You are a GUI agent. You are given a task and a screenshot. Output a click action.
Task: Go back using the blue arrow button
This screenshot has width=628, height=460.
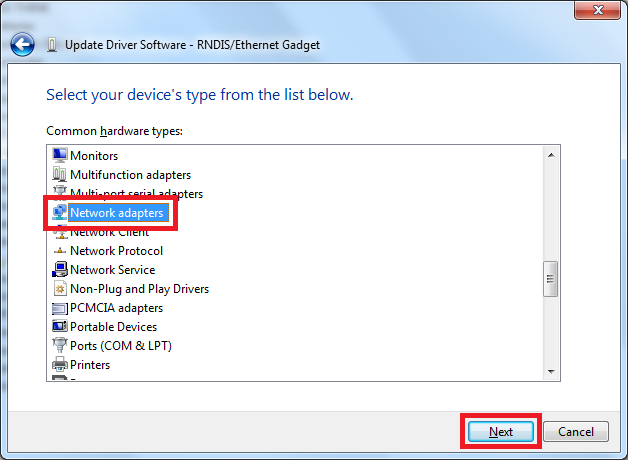pyautogui.click(x=23, y=45)
